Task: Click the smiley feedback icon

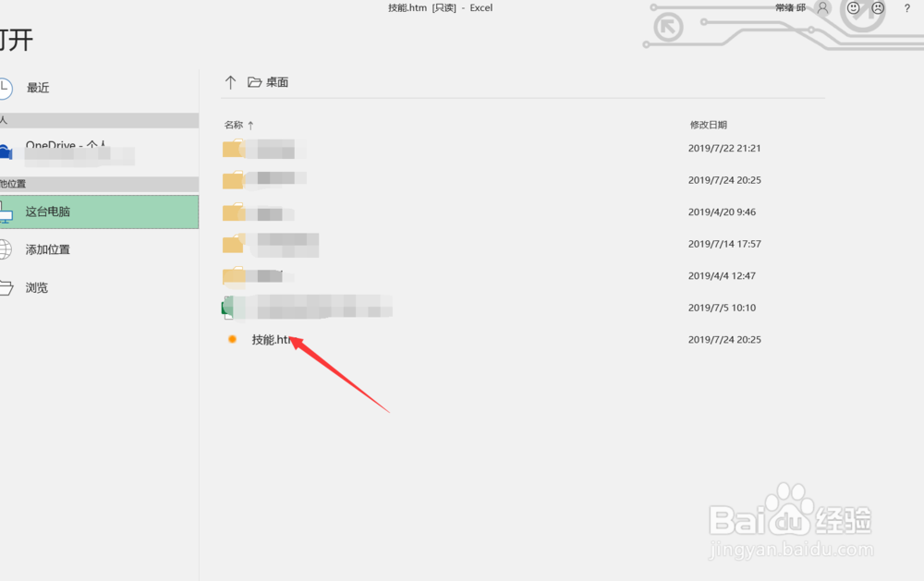Action: [x=853, y=7]
